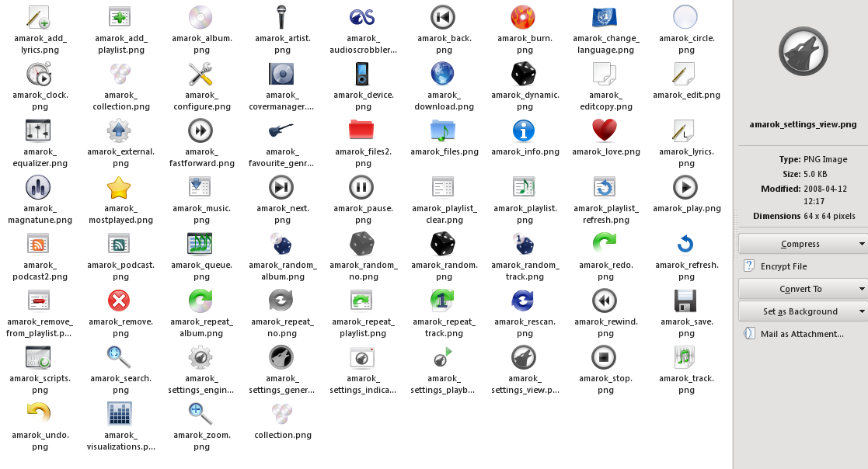Select the amarok_favourite_genre guitar icon
The width and height of the screenshot is (868, 469).
[281, 131]
